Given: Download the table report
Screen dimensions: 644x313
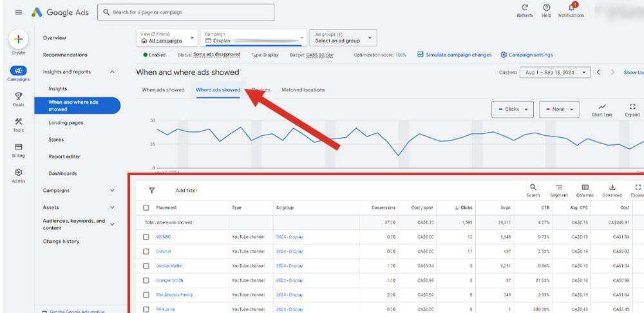Looking at the screenshot, I should [612, 190].
